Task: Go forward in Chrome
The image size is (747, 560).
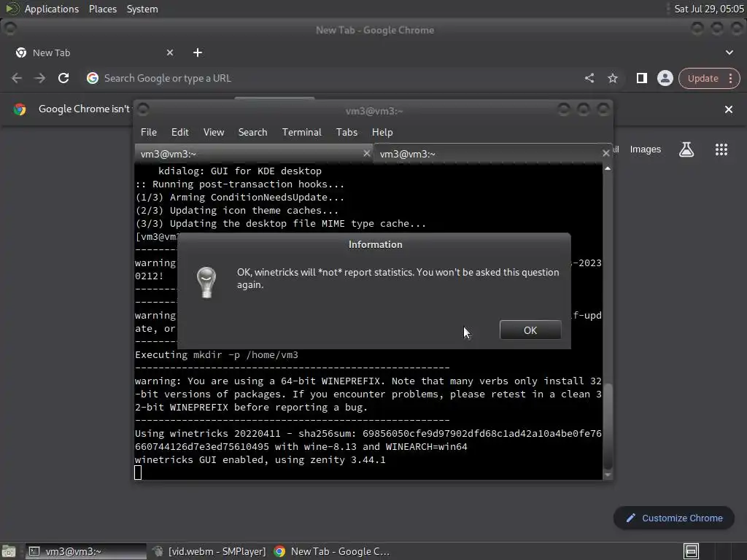Action: pos(40,78)
